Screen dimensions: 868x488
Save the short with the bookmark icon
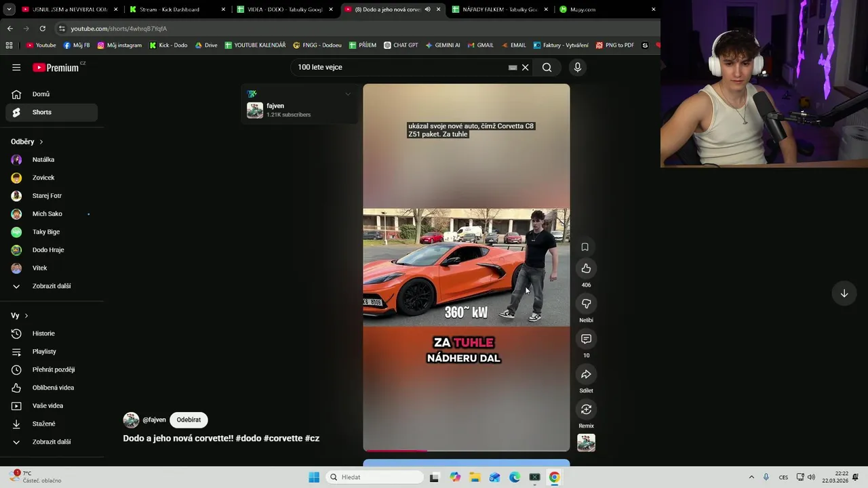click(x=585, y=247)
